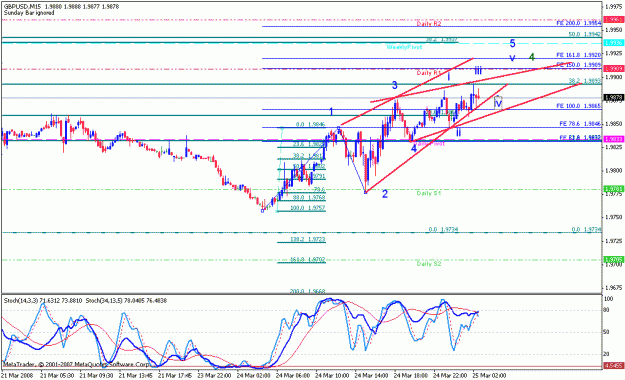Click the "21 Mar 13:45" time label
The image size is (625, 380).
[x=135, y=376]
